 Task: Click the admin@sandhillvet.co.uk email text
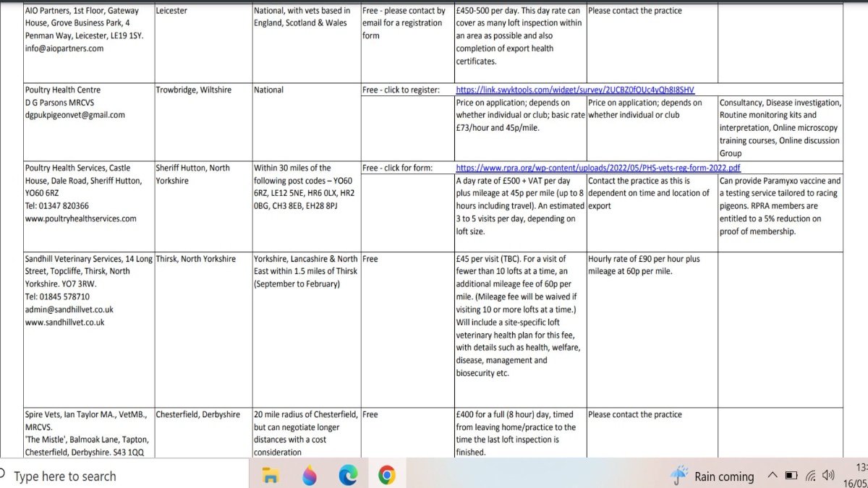click(69, 309)
